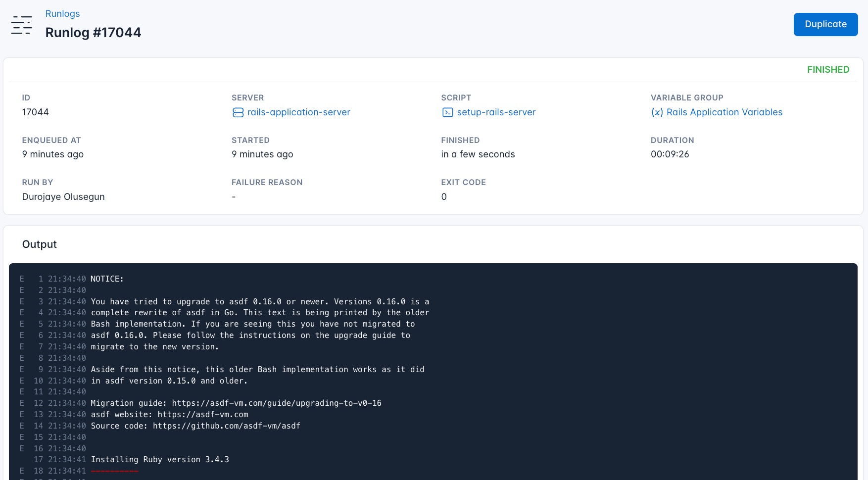Click the ID value 17044

click(x=35, y=112)
